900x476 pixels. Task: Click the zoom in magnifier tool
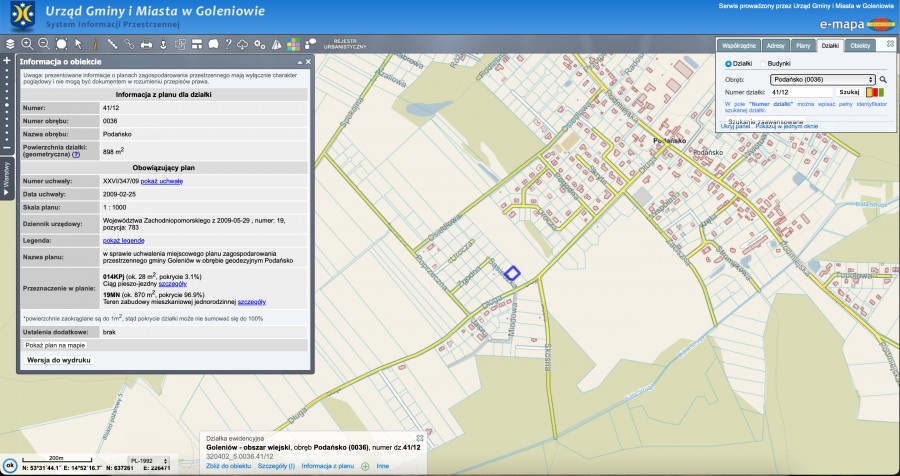click(x=27, y=44)
